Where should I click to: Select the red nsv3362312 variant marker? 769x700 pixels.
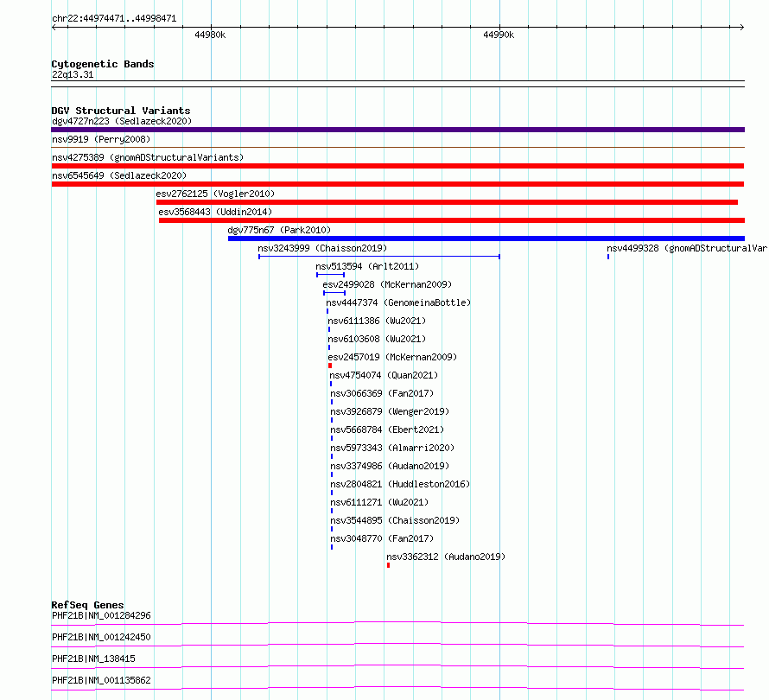click(389, 565)
